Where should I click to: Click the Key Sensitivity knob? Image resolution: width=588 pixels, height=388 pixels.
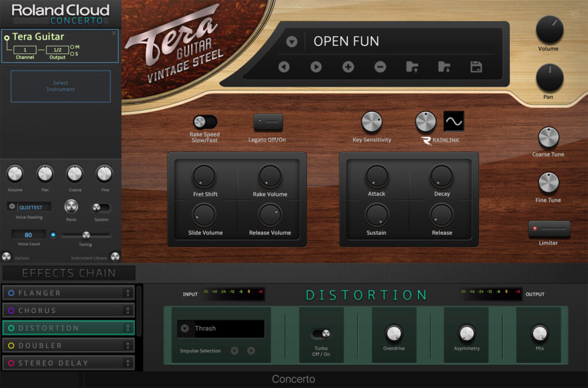372,122
